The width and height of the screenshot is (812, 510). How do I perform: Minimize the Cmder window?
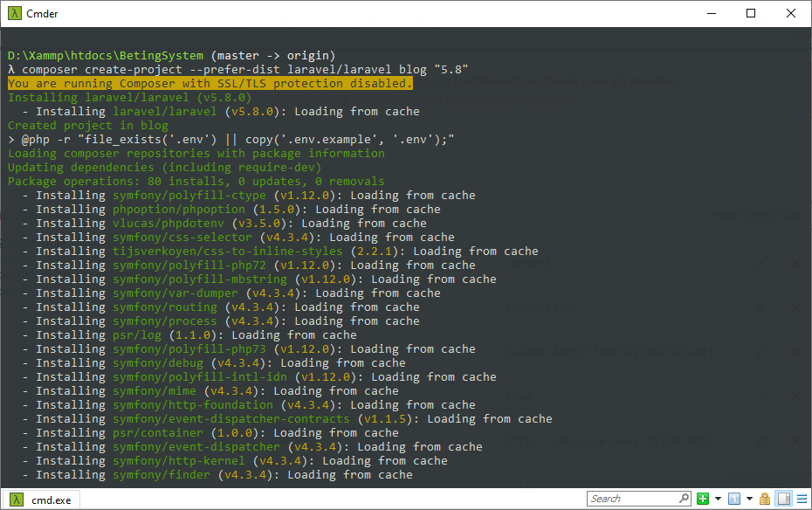(x=712, y=13)
